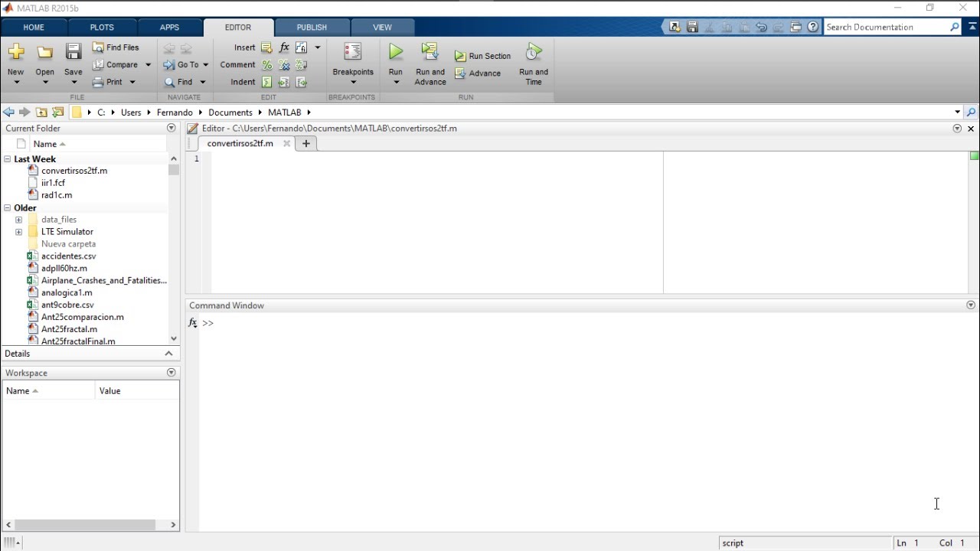Image resolution: width=980 pixels, height=551 pixels.
Task: Click Find Files in File section
Action: 116,47
